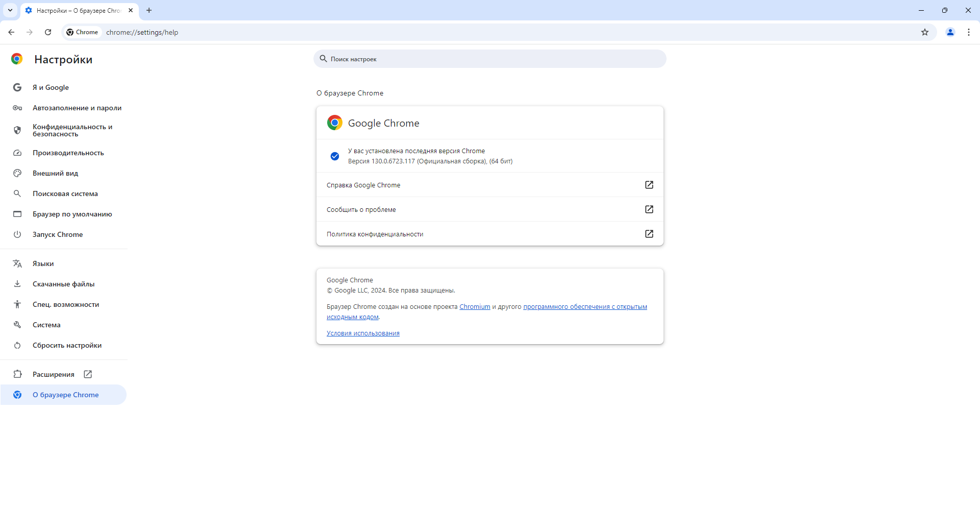The height and width of the screenshot is (531, 980).
Task: Follow the Chromium link
Action: [475, 307]
